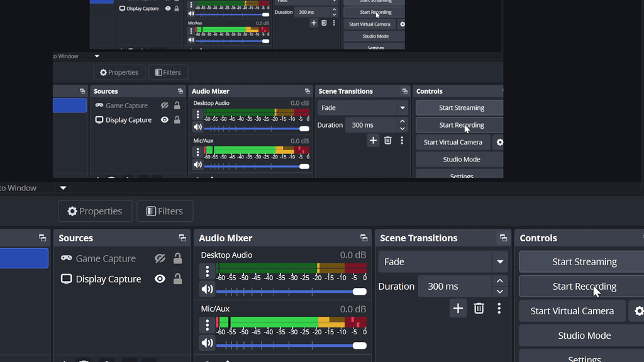Open Filters in the largest OBS view
Screen dimensions: 644x362
click(165, 211)
